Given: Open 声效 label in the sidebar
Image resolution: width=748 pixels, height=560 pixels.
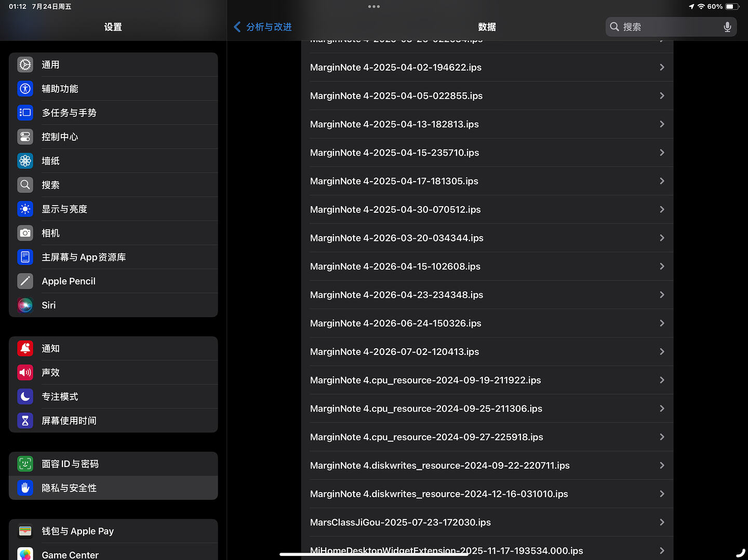Looking at the screenshot, I should [x=51, y=373].
